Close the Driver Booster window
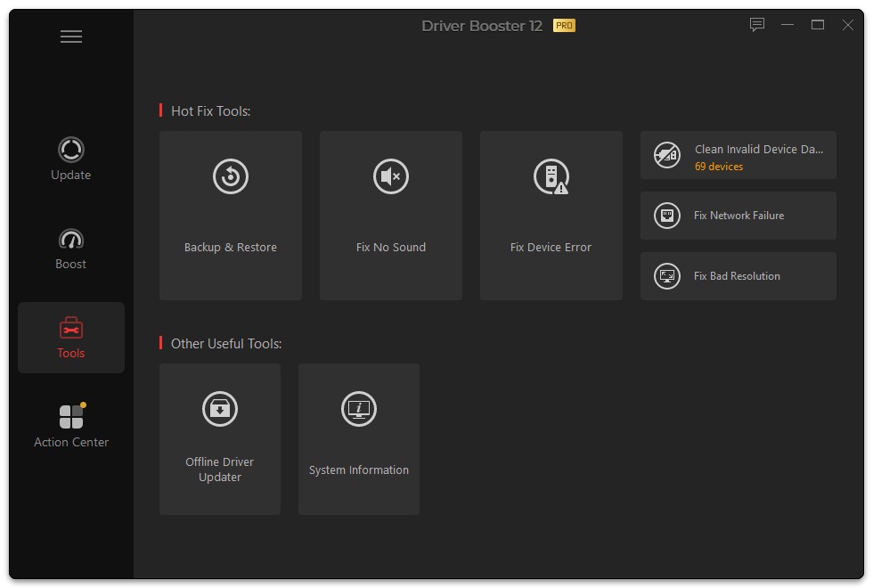 point(847,25)
